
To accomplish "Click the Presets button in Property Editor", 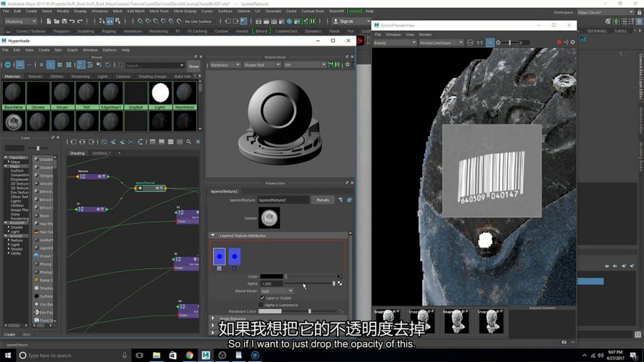I will point(323,200).
